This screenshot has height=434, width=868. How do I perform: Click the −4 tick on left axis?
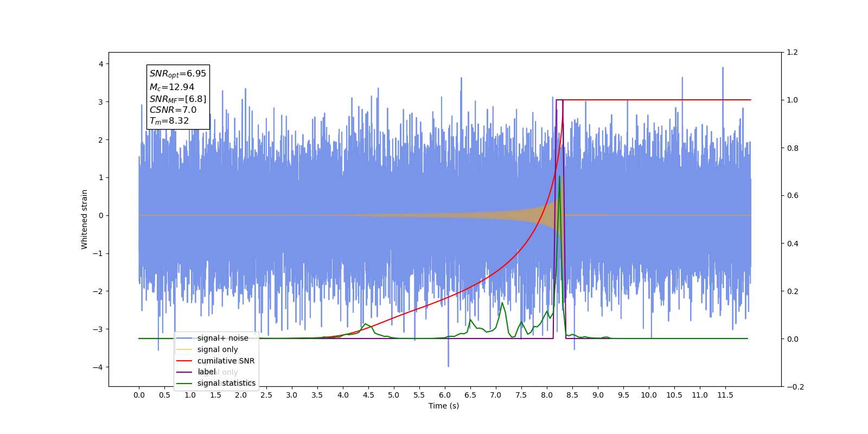click(98, 367)
